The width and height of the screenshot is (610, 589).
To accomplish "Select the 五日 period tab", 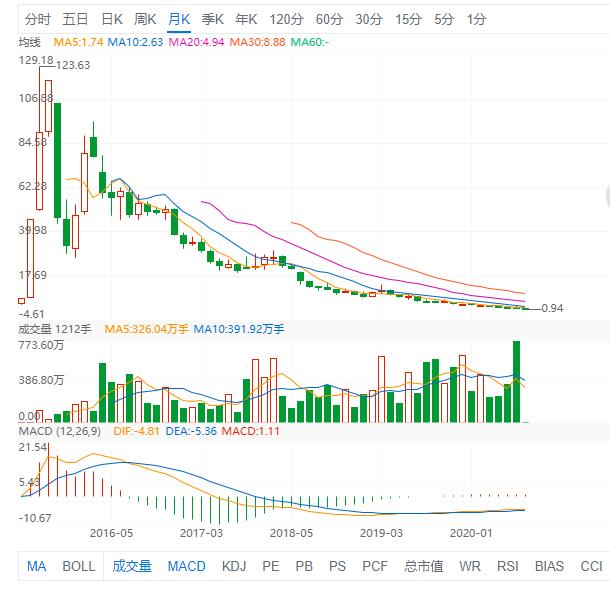I will point(75,19).
